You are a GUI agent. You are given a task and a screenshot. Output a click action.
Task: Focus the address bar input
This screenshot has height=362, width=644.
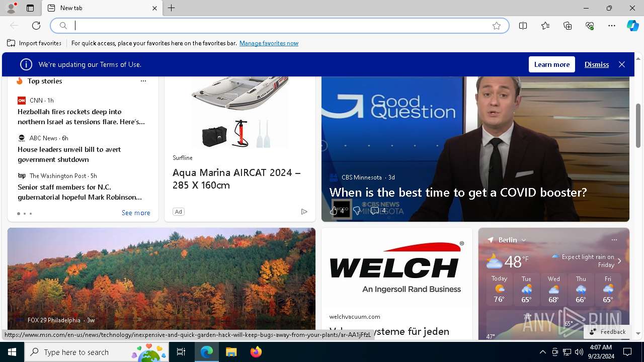[x=279, y=26]
